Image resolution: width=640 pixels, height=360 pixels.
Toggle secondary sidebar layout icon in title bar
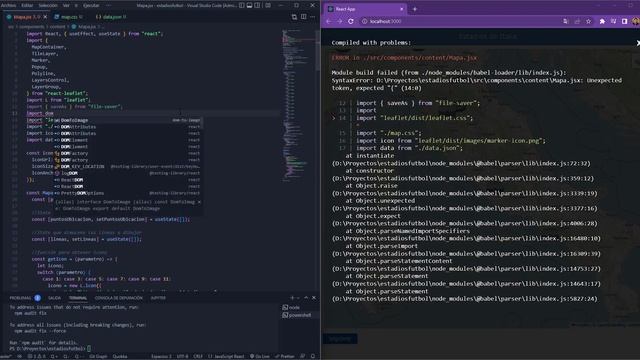tap(258, 5)
